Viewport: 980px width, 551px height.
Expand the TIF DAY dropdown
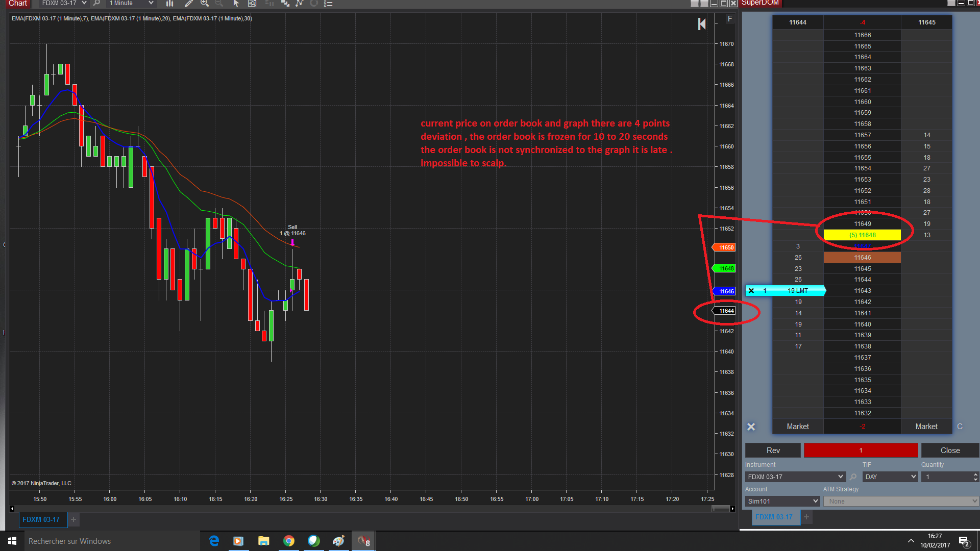(914, 477)
